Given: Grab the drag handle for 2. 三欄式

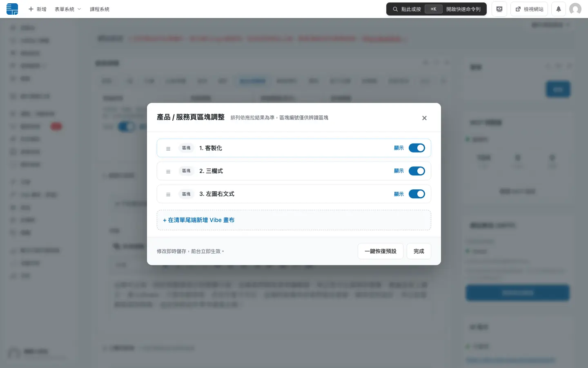Looking at the screenshot, I should click(168, 171).
